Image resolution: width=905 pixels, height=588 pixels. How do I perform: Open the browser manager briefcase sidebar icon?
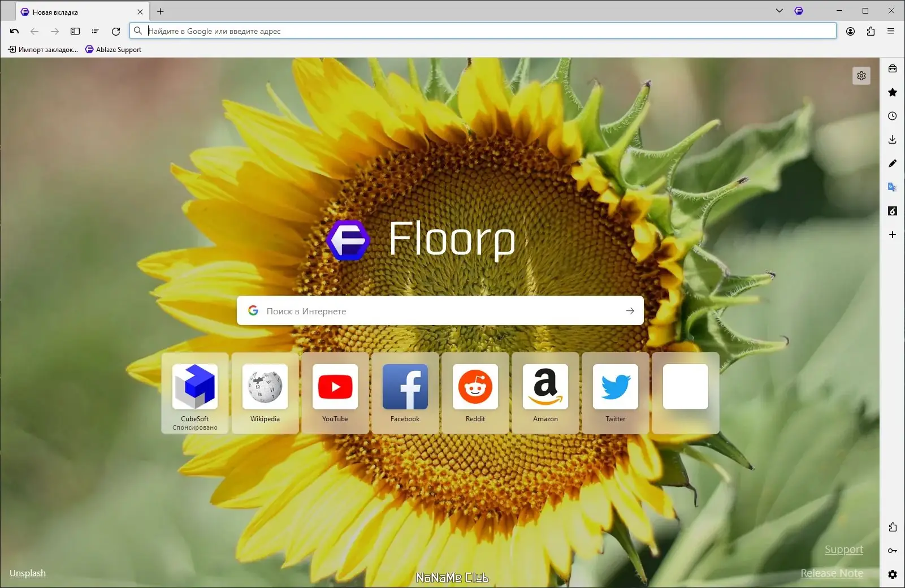tap(893, 68)
